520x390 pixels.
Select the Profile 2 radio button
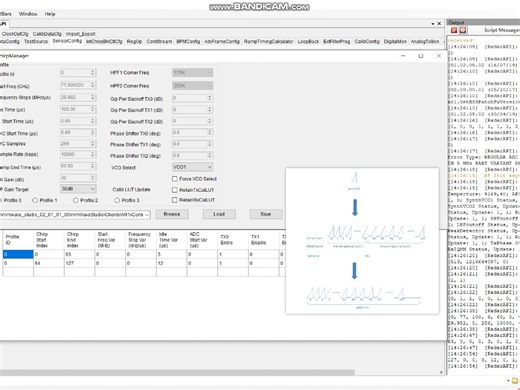(76, 200)
